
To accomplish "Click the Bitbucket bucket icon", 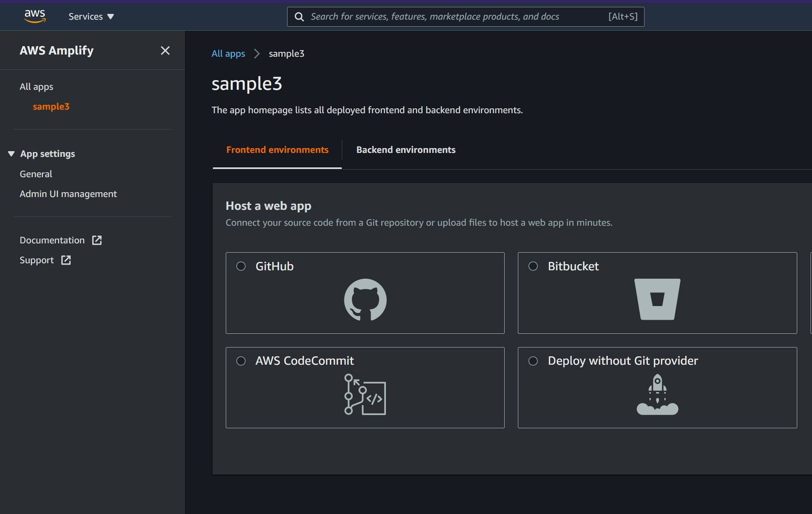I will (x=657, y=299).
